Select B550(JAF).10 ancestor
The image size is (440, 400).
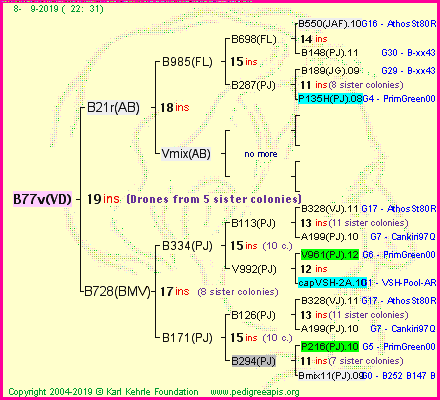[330, 24]
